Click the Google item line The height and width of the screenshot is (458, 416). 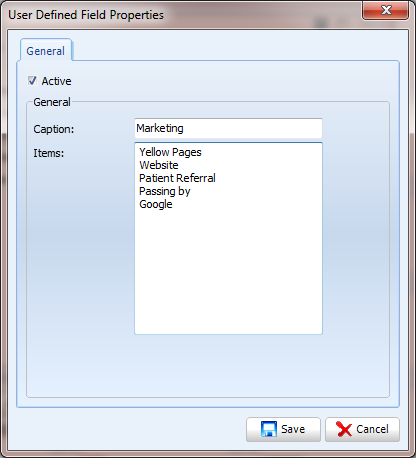click(x=156, y=204)
